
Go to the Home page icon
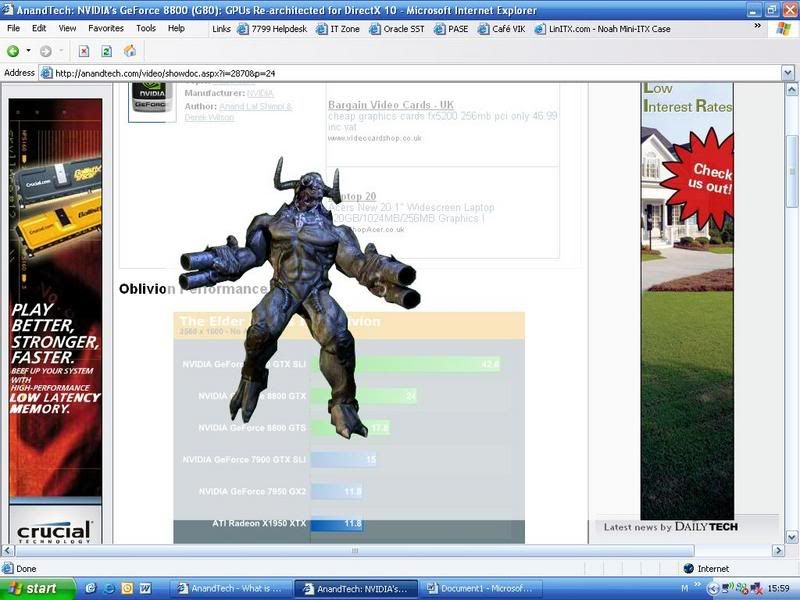pyautogui.click(x=130, y=51)
